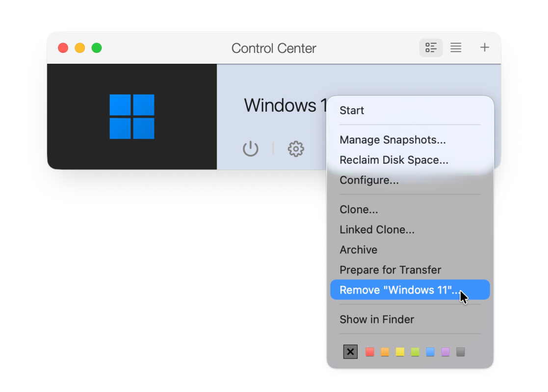Click the Windows 11 logo thumbnail

(132, 117)
